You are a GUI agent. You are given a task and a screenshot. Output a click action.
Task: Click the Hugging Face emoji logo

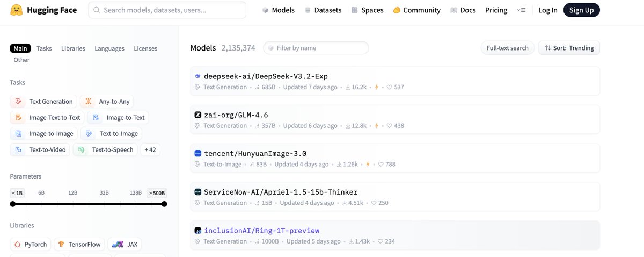coord(17,10)
